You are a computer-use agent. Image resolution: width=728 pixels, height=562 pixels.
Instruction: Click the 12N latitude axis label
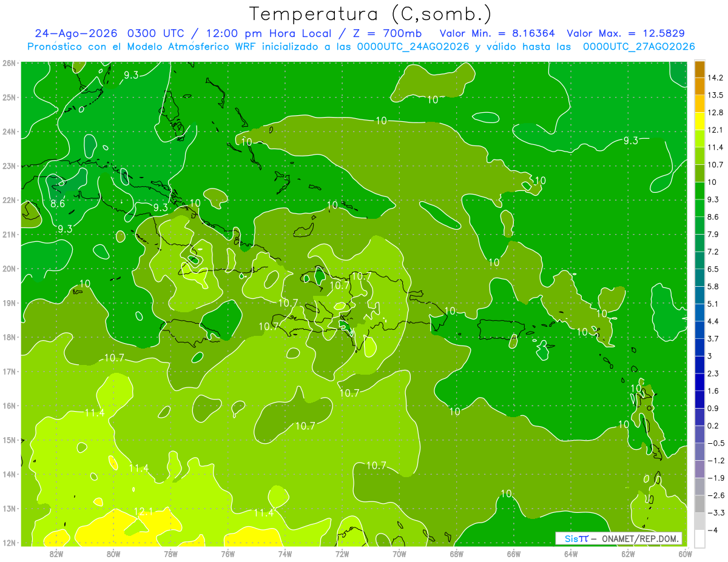click(x=9, y=543)
